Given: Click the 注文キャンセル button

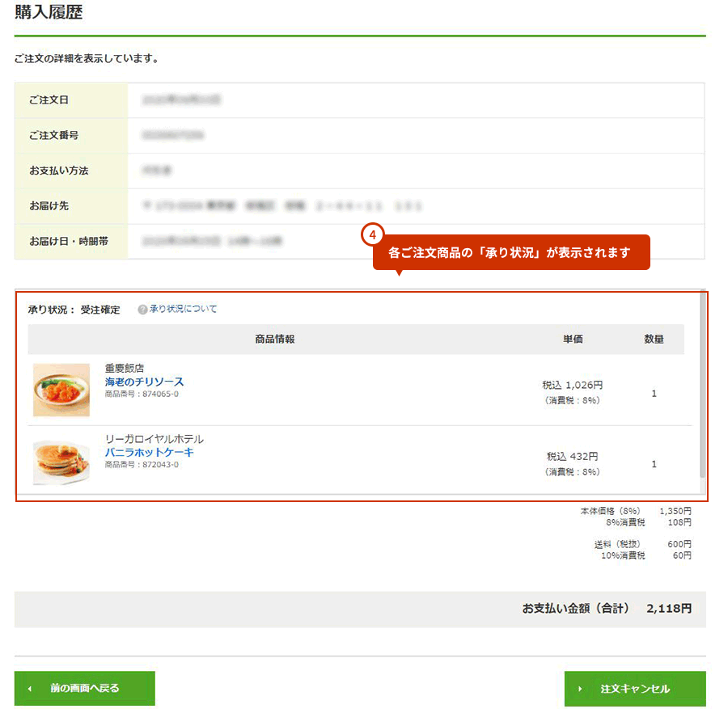Looking at the screenshot, I should pyautogui.click(x=635, y=689).
